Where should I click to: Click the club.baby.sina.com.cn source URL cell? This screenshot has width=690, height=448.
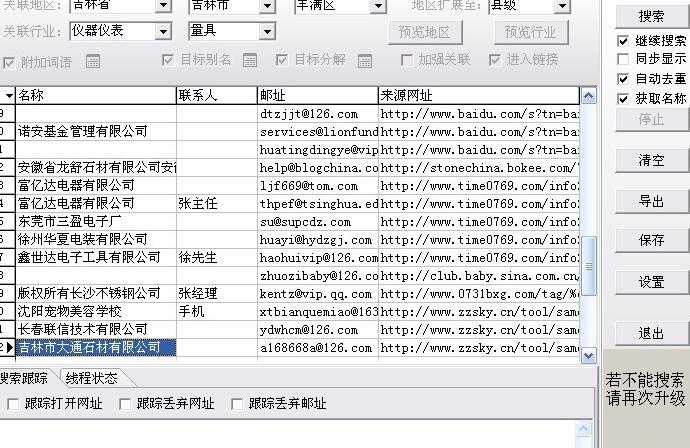[x=479, y=275]
